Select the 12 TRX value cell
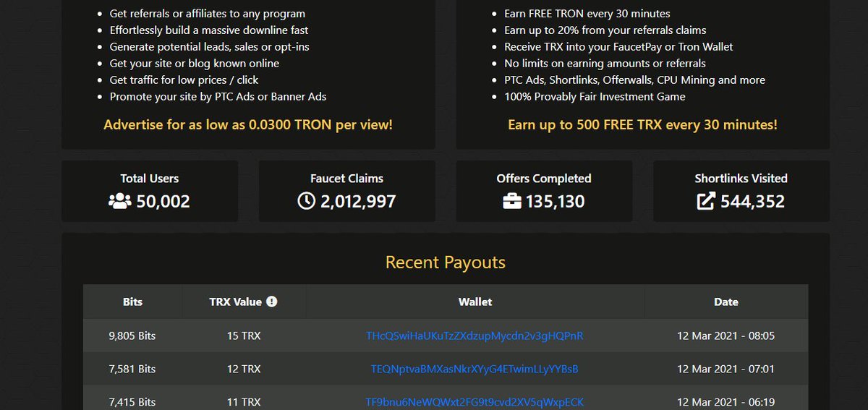The height and width of the screenshot is (410, 868). tap(244, 369)
